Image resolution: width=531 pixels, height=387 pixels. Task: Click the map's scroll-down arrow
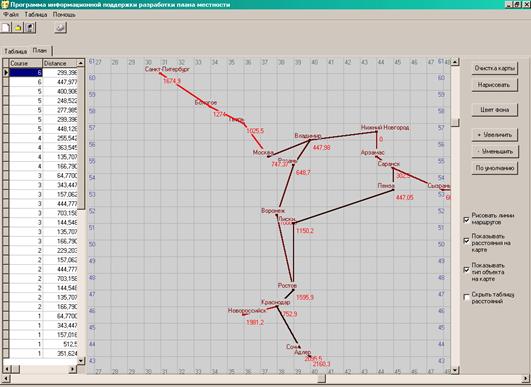point(455,370)
